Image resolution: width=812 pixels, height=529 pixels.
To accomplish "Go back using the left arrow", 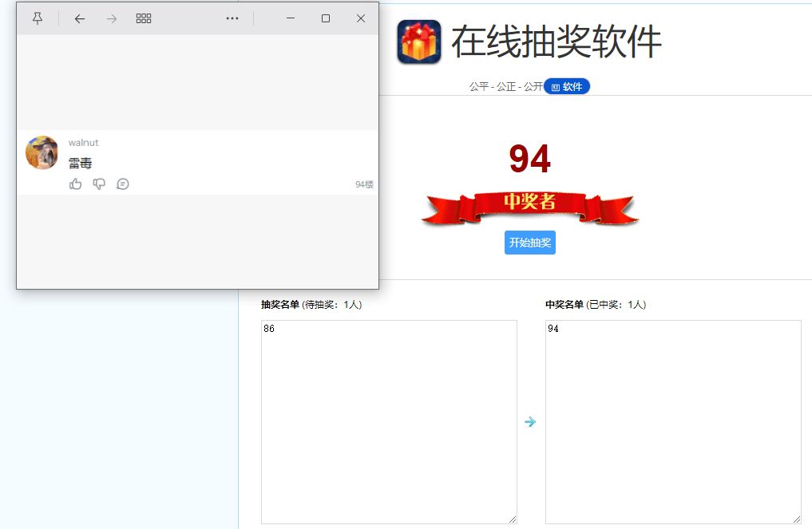I will 79,18.
